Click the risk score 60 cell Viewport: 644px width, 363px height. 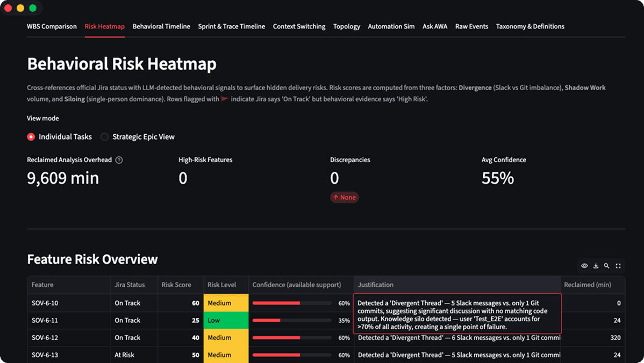pyautogui.click(x=180, y=303)
